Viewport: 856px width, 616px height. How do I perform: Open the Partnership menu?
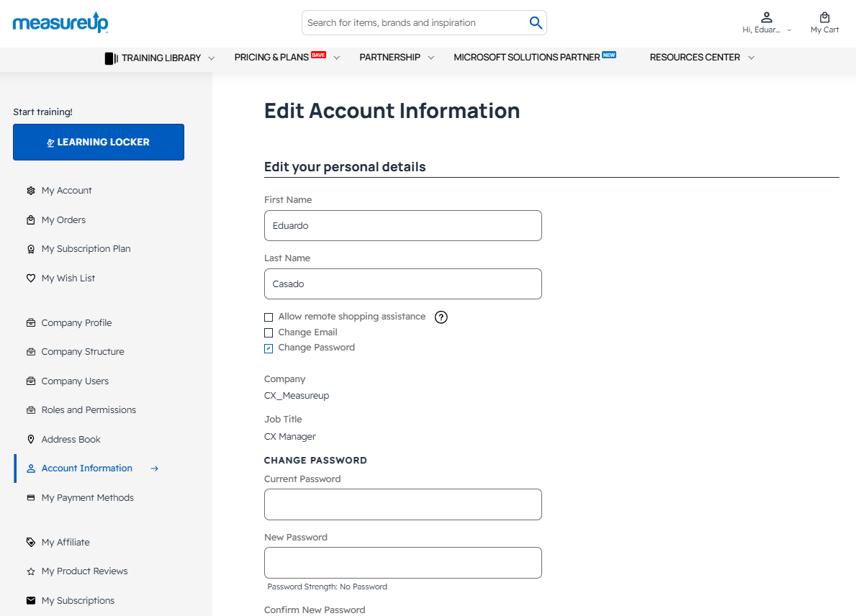pyautogui.click(x=389, y=58)
